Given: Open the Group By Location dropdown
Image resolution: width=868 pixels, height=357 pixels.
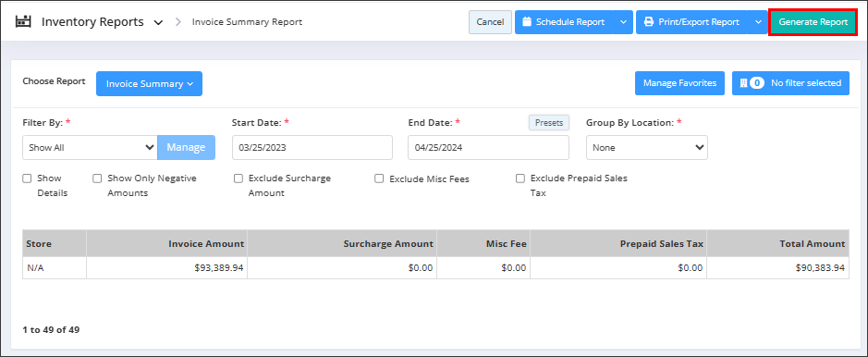Looking at the screenshot, I should 646,148.
